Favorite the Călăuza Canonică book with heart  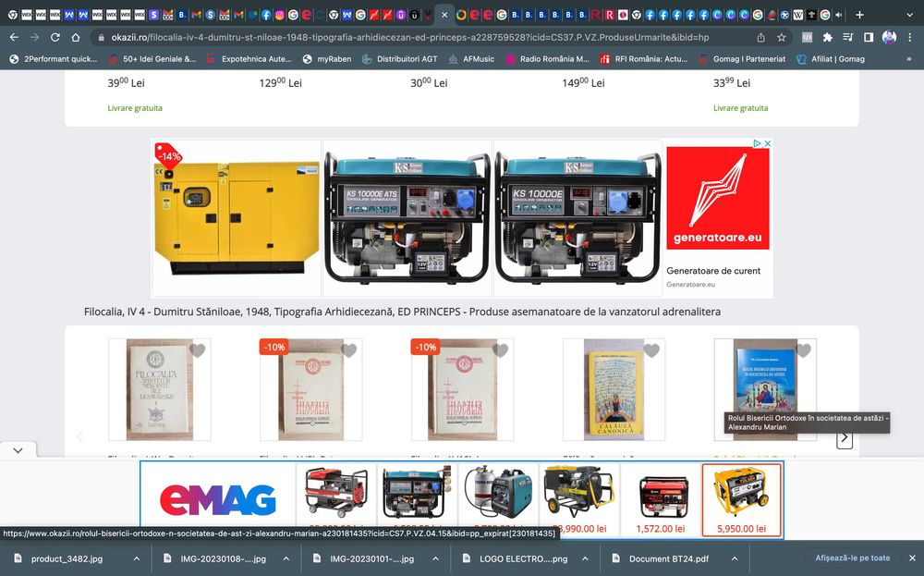(651, 350)
